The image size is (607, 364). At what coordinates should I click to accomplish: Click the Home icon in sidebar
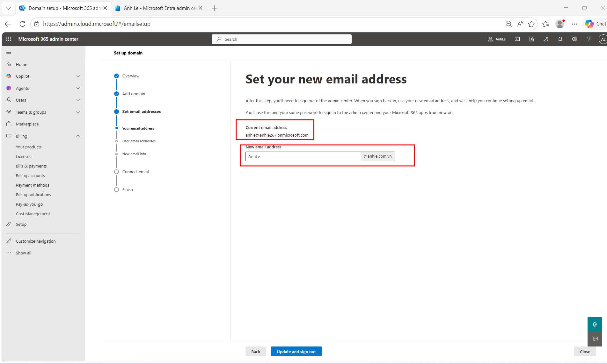coord(9,64)
